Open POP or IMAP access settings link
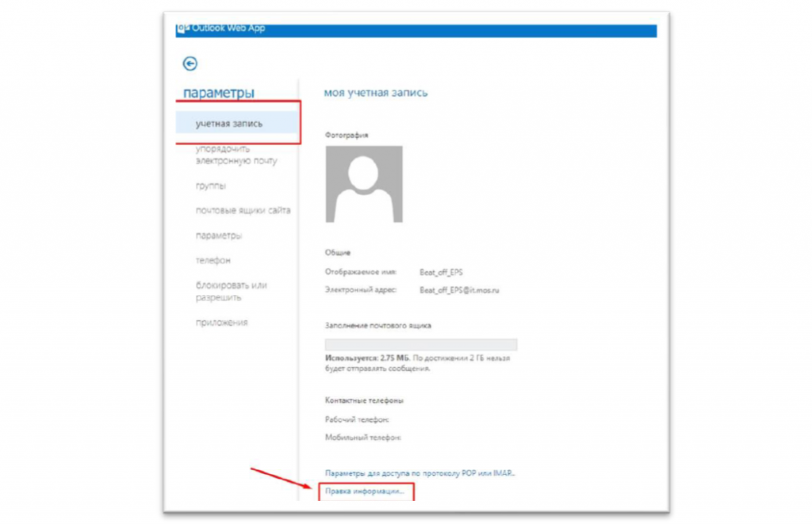812x524 pixels. point(419,473)
